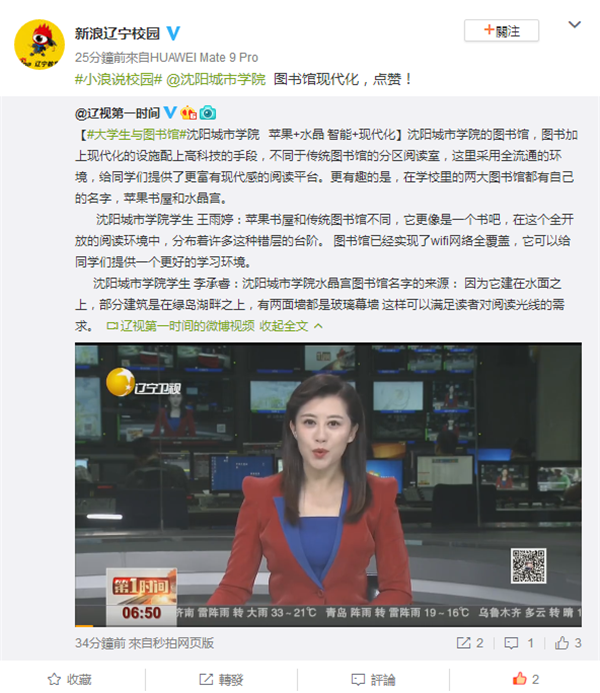The image size is (600, 693).
Task: Click the original post's repost icon (2)
Action: [x=470, y=643]
